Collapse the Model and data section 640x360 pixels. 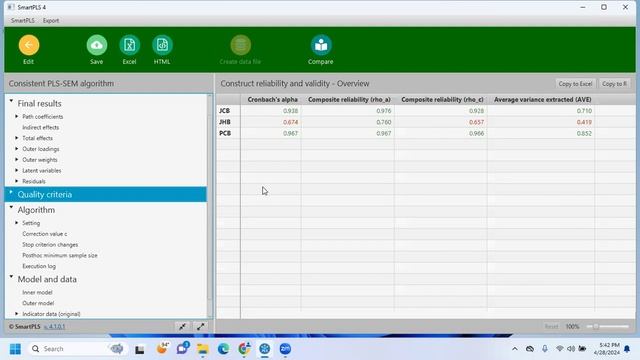(x=11, y=276)
